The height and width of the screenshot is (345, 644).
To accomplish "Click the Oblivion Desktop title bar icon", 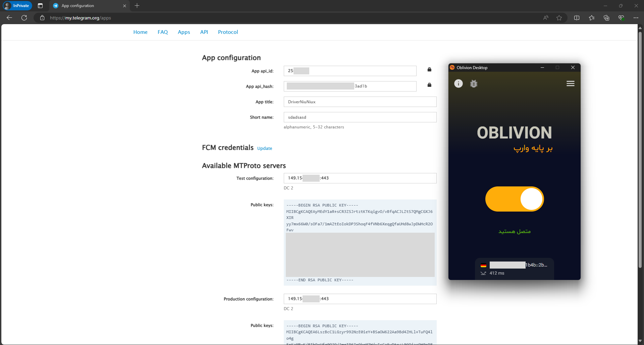I will (x=452, y=67).
